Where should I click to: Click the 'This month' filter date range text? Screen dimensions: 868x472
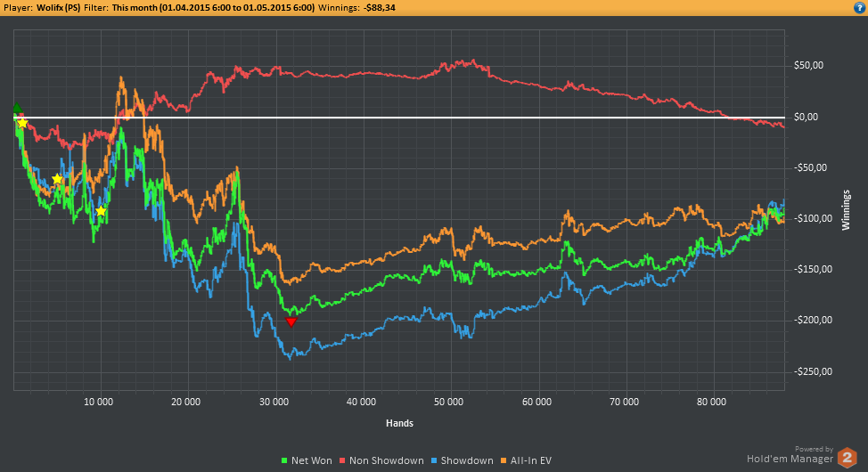click(213, 8)
